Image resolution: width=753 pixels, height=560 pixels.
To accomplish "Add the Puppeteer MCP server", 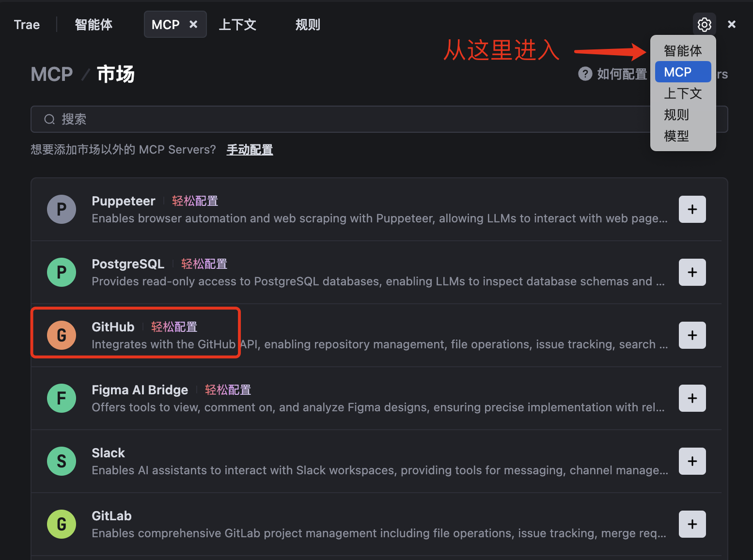I will click(x=692, y=209).
